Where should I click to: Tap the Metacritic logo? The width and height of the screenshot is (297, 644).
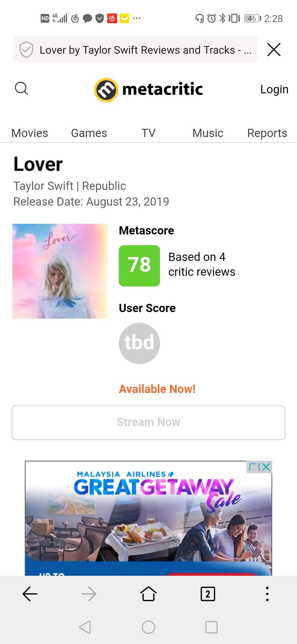(x=148, y=90)
